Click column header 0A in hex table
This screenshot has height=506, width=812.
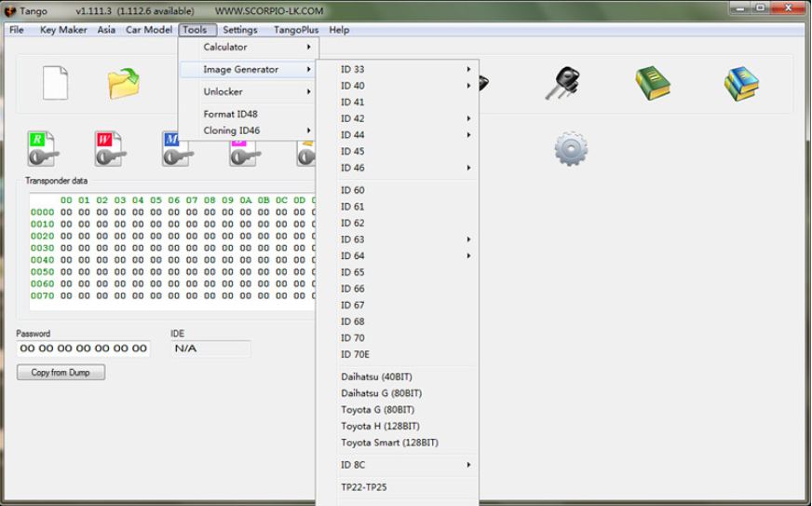(x=246, y=200)
